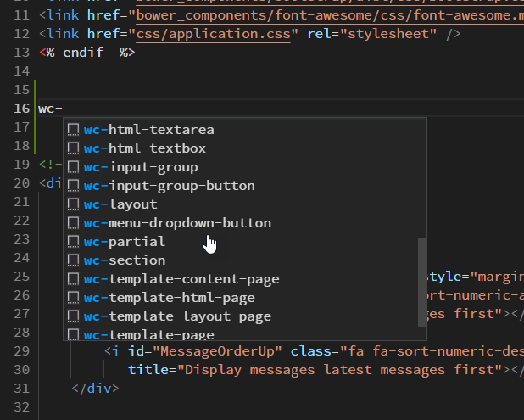Viewport: 524px width, 420px height.
Task: Click snippet icon beside wc-section
Action: pos(73,260)
